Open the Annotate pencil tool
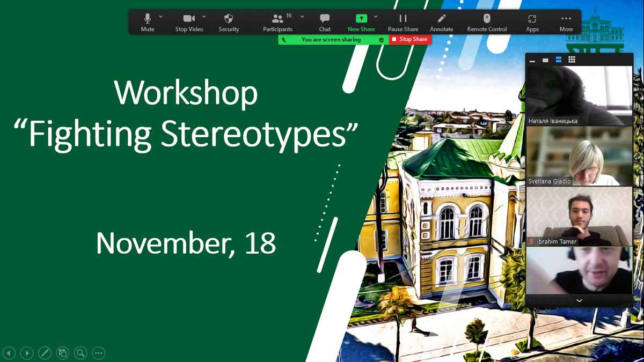The height and width of the screenshot is (362, 644). tap(442, 22)
